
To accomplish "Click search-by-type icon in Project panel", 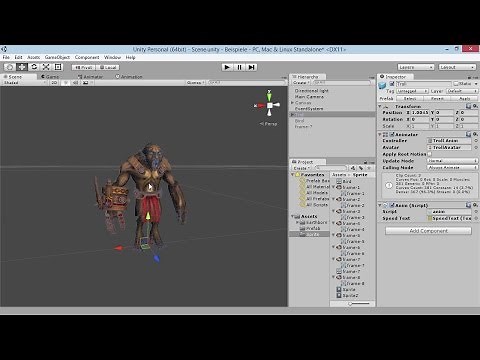I will tap(353, 168).
